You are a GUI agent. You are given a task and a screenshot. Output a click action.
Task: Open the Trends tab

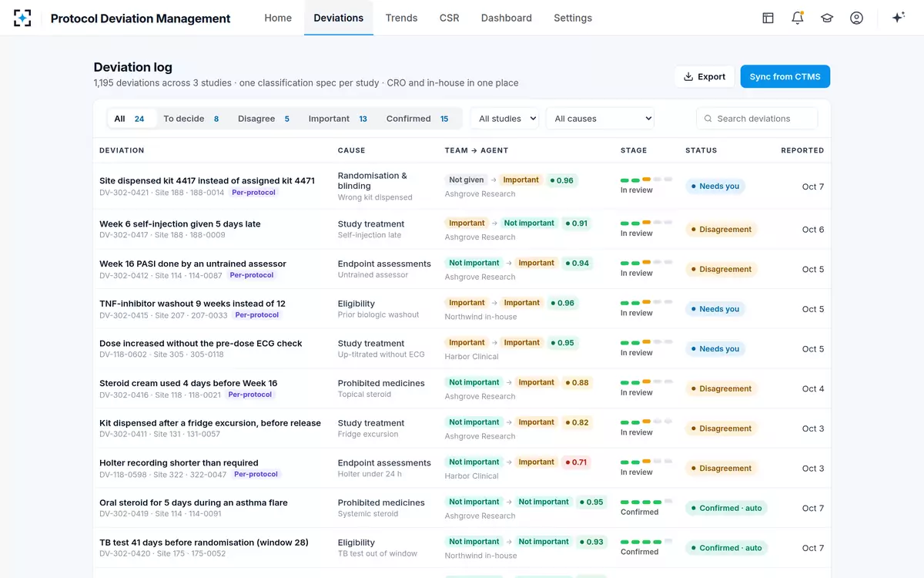pos(401,18)
